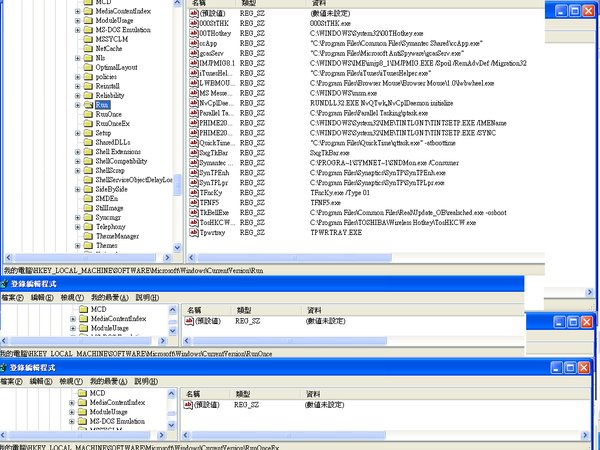Expand the Shell Extensions key
This screenshot has width=600, height=450.
[78, 152]
